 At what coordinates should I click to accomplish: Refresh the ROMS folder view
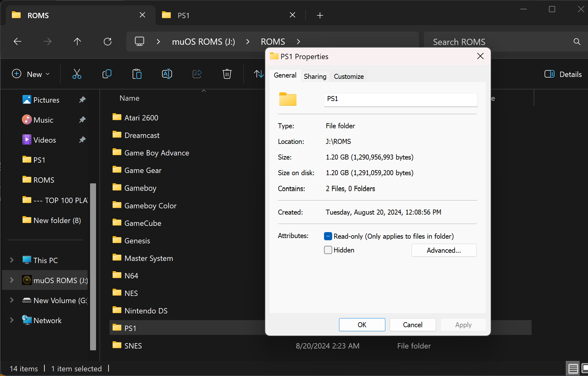coord(108,42)
